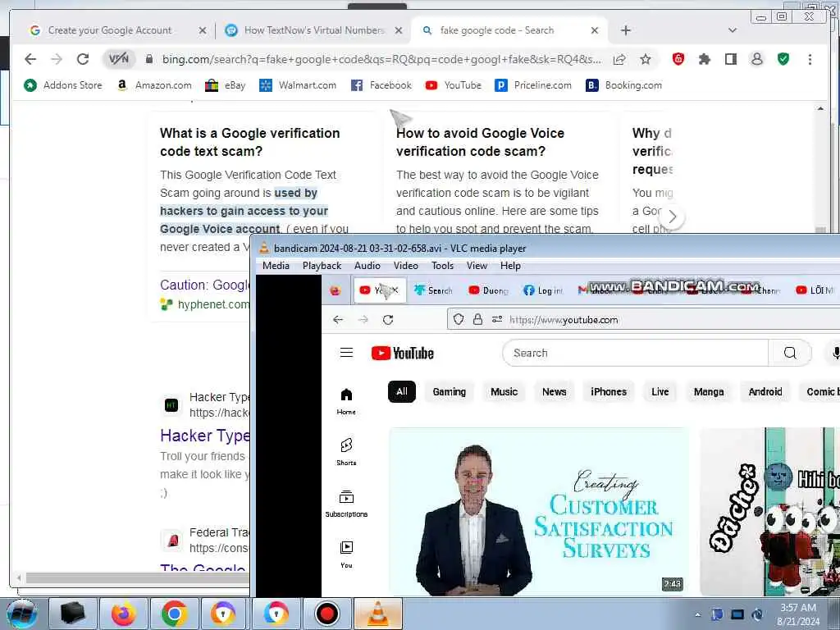Open the red shield extension icon
840x630 pixels.
click(x=678, y=59)
